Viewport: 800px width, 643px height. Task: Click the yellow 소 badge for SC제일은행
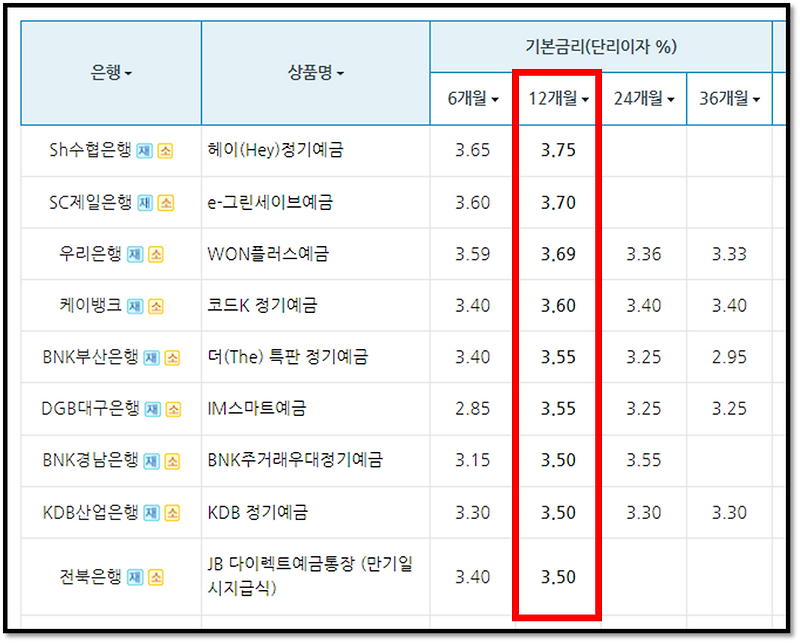166,203
